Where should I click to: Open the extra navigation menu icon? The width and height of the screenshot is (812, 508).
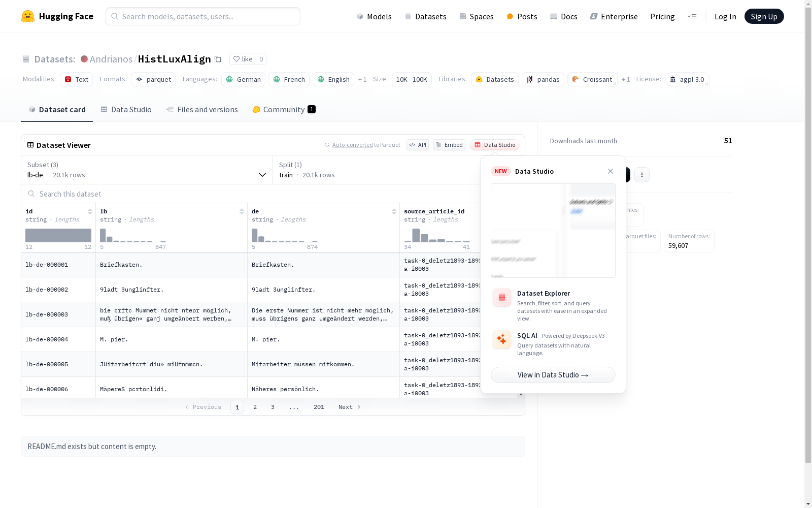point(692,16)
